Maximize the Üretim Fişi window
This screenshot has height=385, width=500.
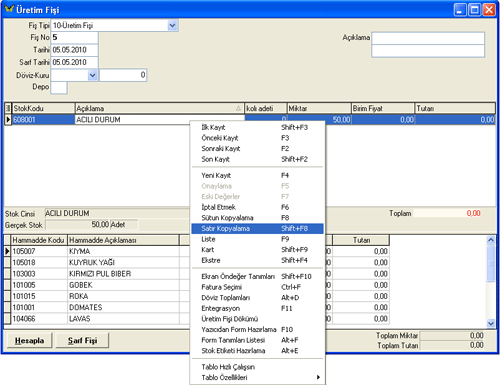(x=474, y=9)
